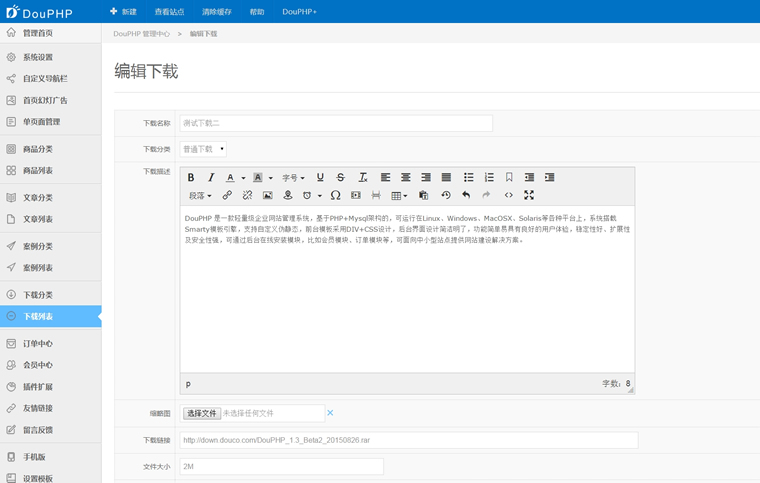Viewport: 760px width, 483px height.
Task: Open 插件扩展 in sidebar
Action: click(50, 387)
